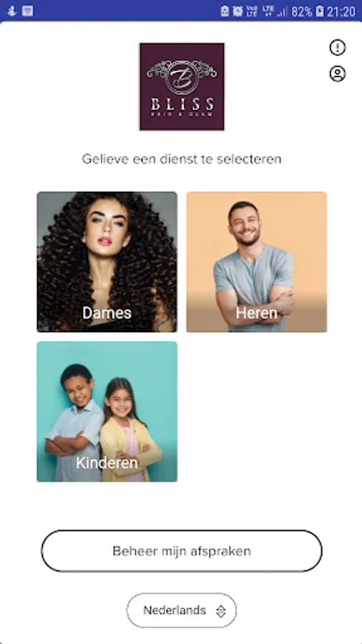Viewport: 362px width, 644px height.
Task: Tap the second notification icon in status bar
Action: (x=27, y=11)
